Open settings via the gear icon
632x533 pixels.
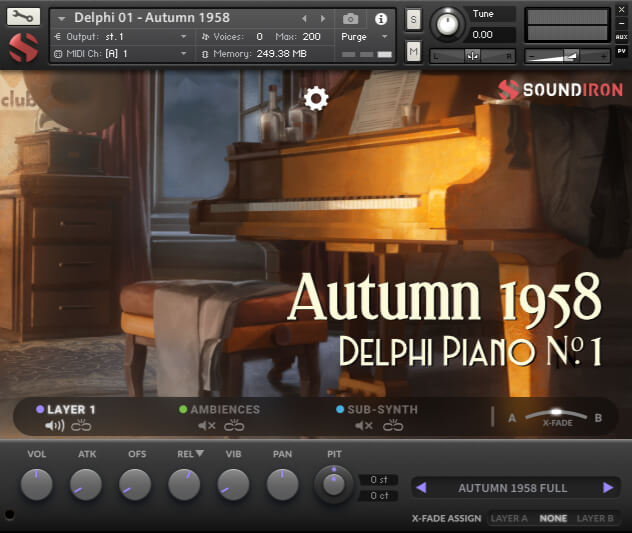click(316, 98)
